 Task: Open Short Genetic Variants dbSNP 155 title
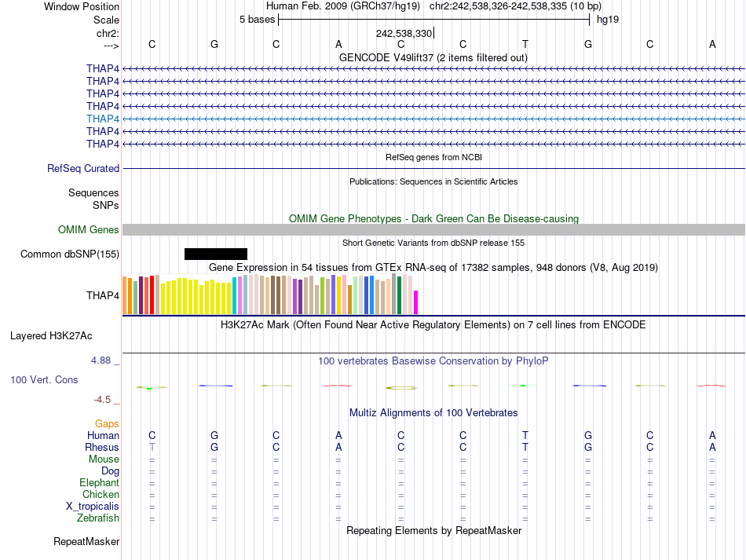coord(433,243)
